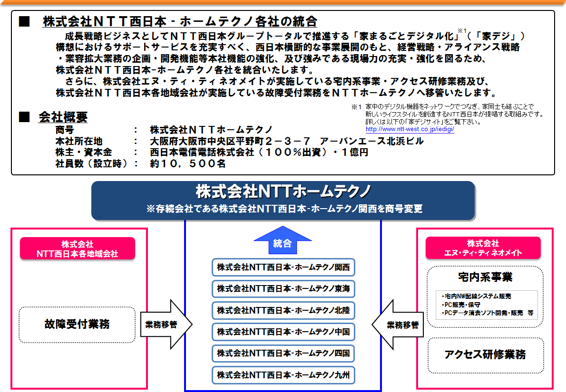
Task: Select the footnote line starting 家中のデジタル機器をネットワークでつなぎ
Action: coord(449,106)
